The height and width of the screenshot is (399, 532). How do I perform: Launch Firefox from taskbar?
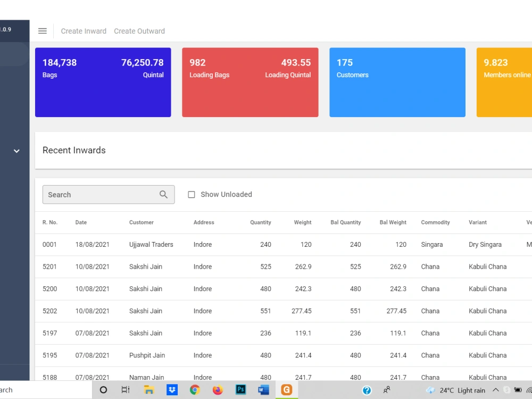(x=218, y=390)
